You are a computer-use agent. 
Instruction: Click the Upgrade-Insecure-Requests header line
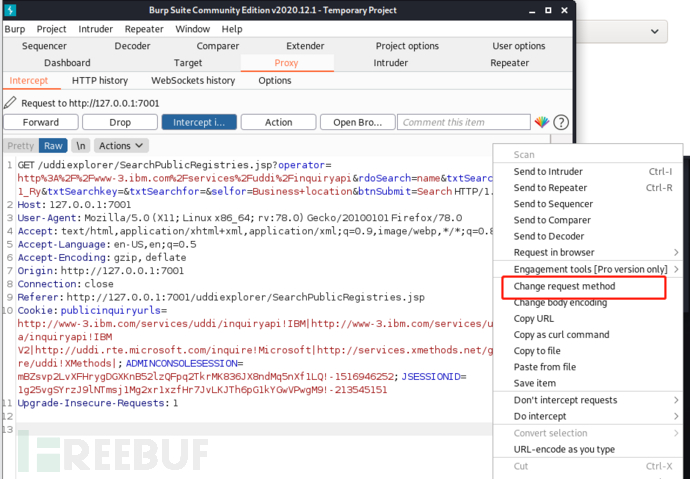pos(98,403)
